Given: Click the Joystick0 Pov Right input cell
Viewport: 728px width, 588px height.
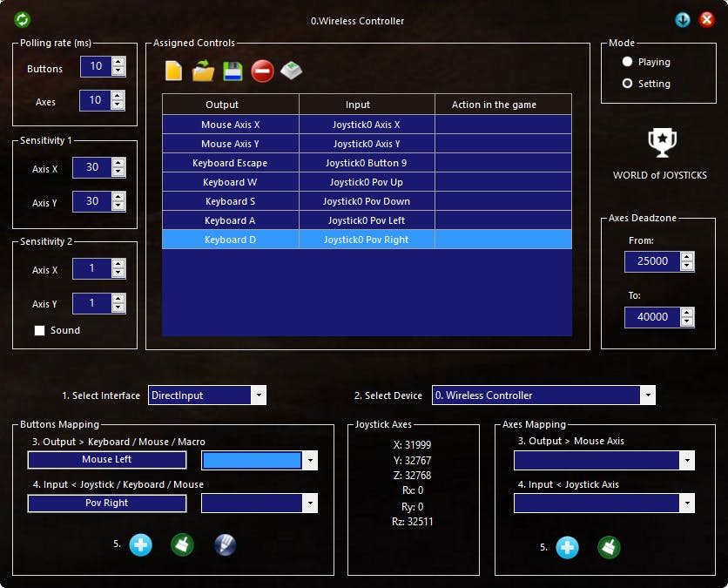Looking at the screenshot, I should pyautogui.click(x=367, y=240).
